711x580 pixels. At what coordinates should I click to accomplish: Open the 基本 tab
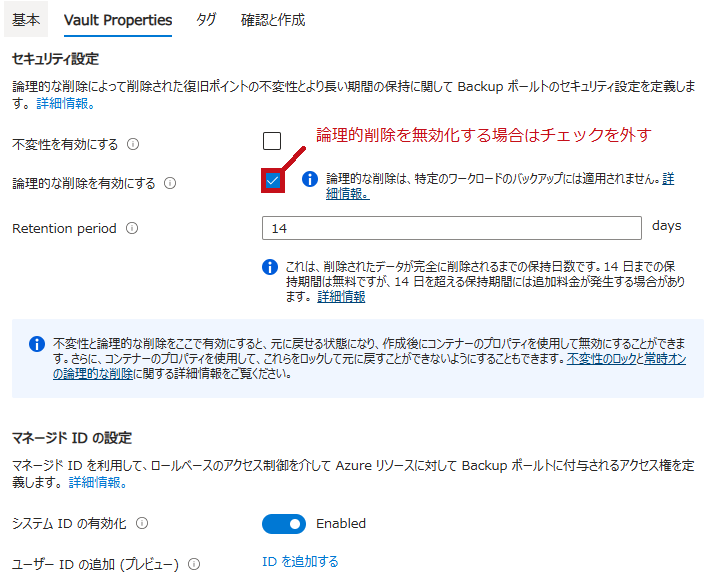(x=26, y=19)
